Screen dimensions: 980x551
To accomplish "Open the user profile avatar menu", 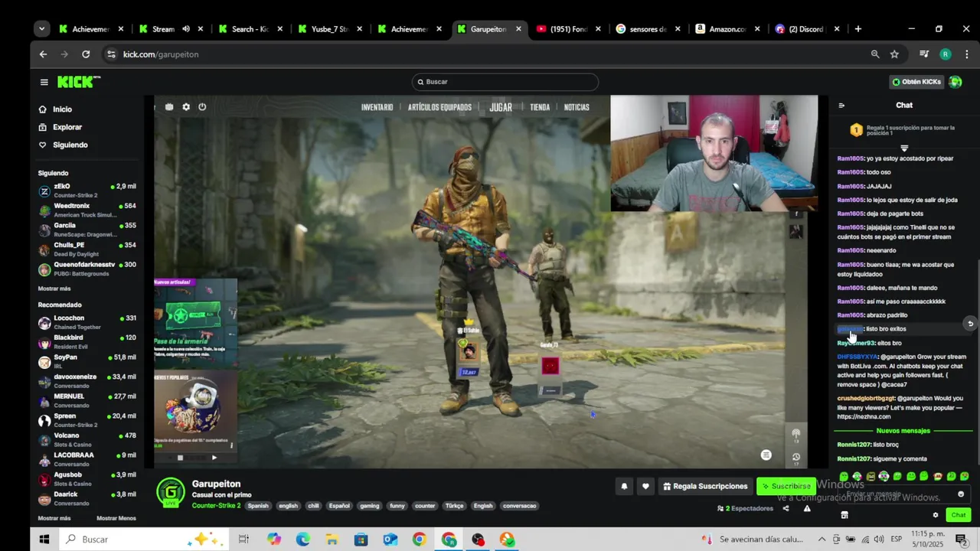I will [x=955, y=82].
